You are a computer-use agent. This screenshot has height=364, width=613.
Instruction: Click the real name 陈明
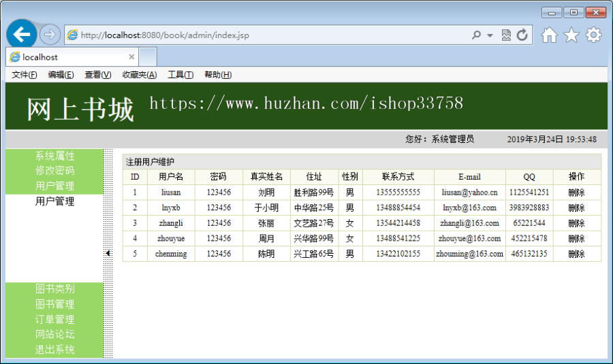(x=266, y=254)
